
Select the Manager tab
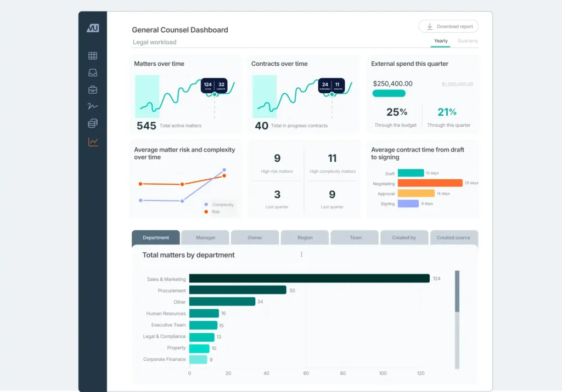206,237
